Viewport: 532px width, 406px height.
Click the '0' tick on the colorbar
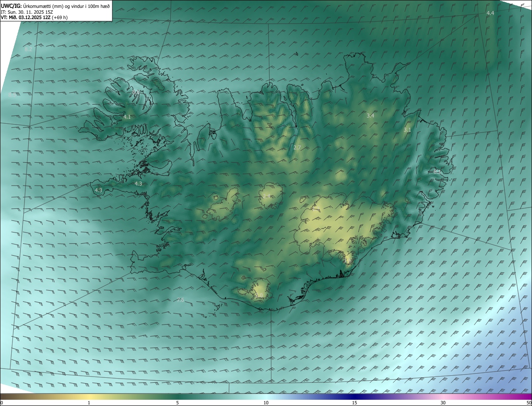point(2,403)
